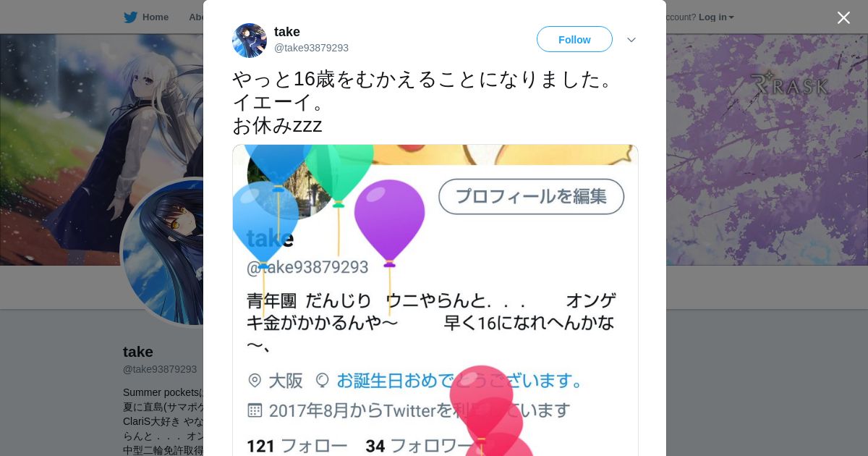Click @take93879293 handle in tweet header

click(311, 48)
